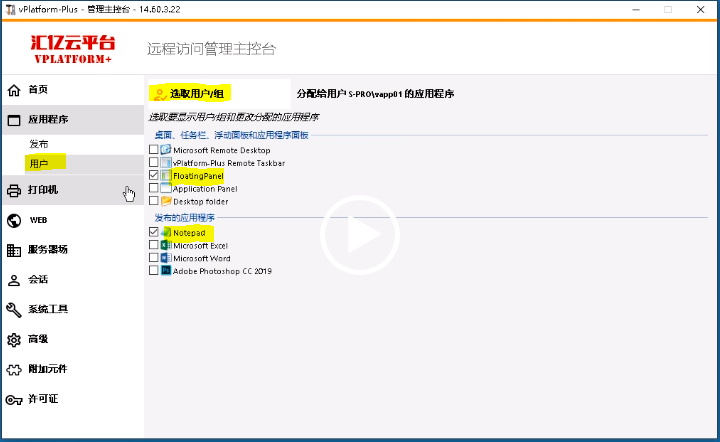Open the 高级 gear icon
The height and width of the screenshot is (442, 720).
14,340
